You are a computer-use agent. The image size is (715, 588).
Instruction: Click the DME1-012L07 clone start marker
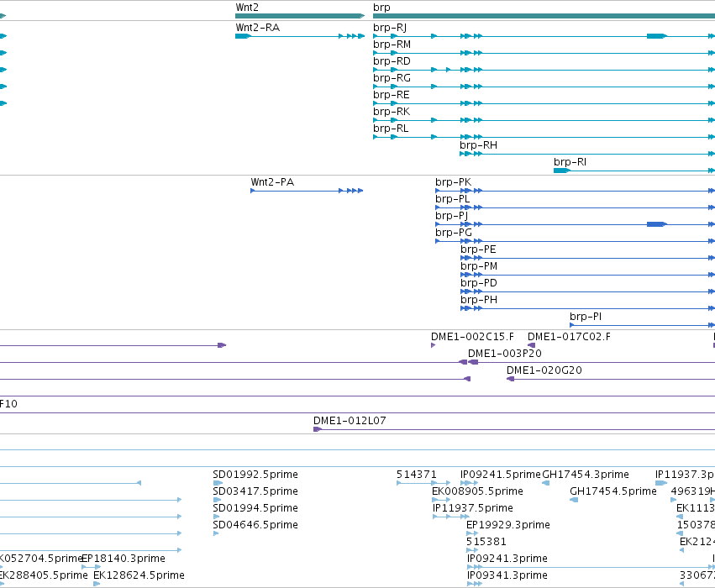coord(318,429)
